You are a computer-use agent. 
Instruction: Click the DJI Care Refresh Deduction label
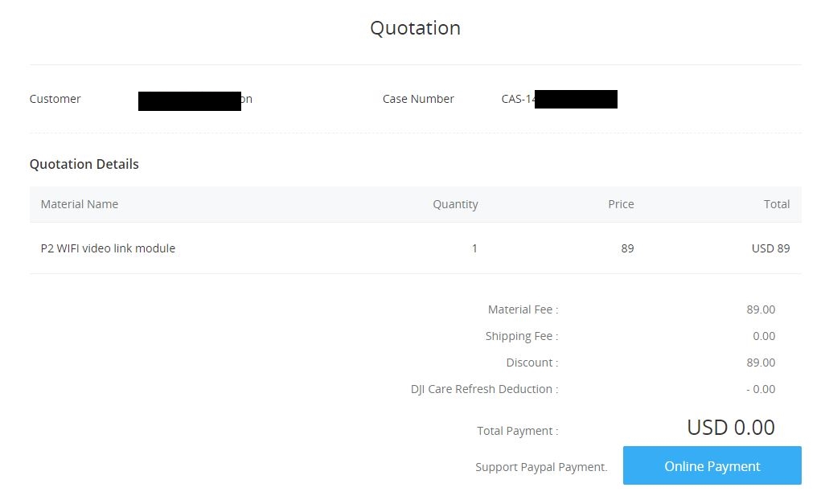coord(485,389)
